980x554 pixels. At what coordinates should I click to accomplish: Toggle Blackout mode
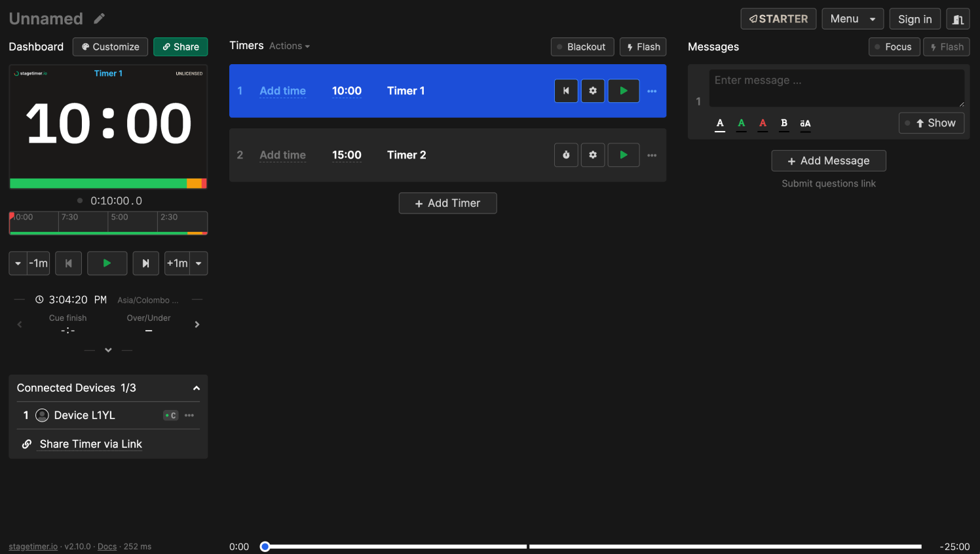582,47
